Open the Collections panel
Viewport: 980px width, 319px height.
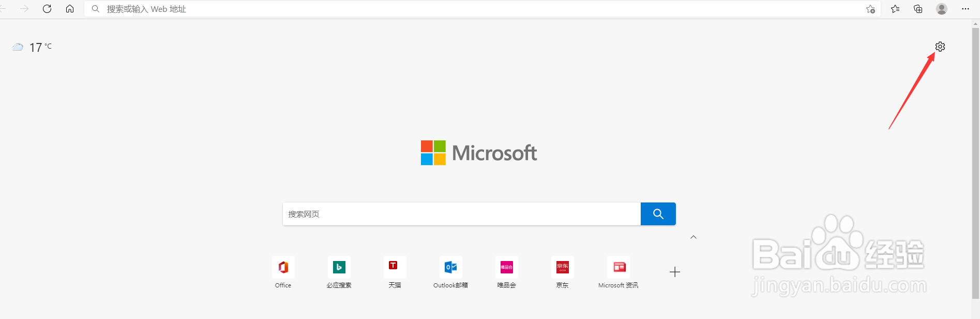click(x=918, y=9)
